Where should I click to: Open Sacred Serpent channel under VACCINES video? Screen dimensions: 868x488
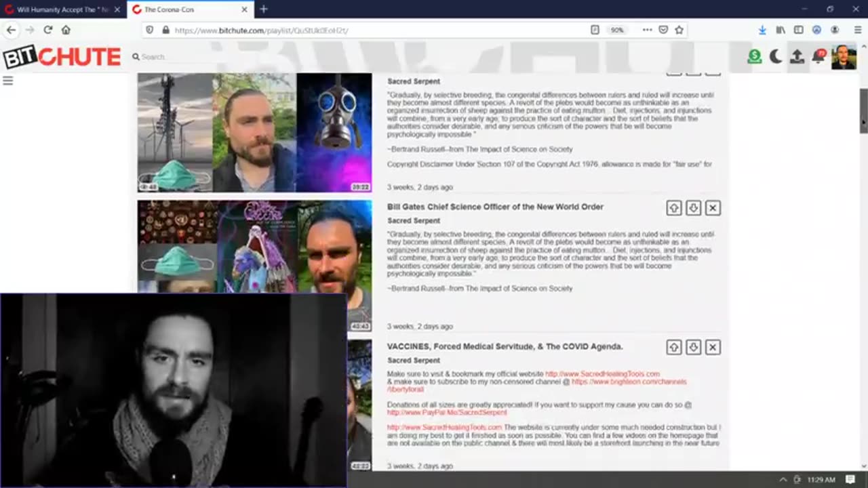pyautogui.click(x=414, y=361)
